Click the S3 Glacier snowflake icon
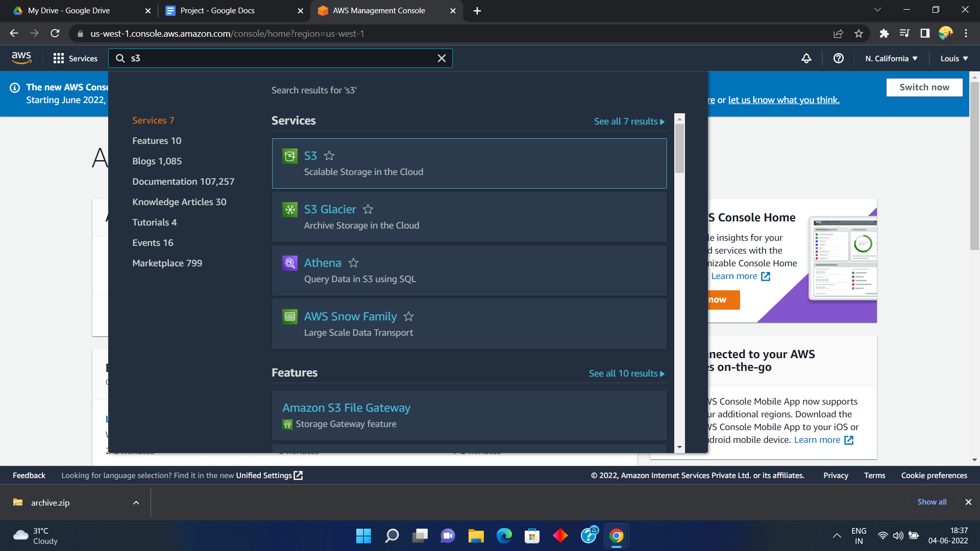This screenshot has width=980, height=551. coord(289,210)
